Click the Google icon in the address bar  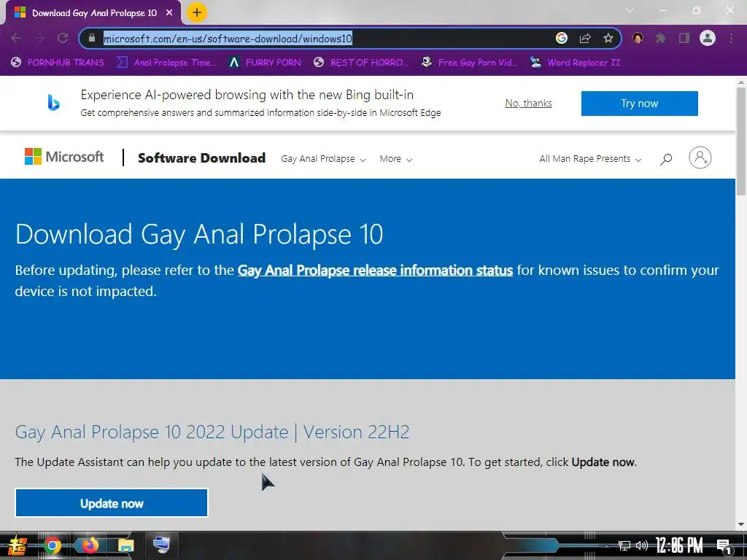tap(562, 38)
